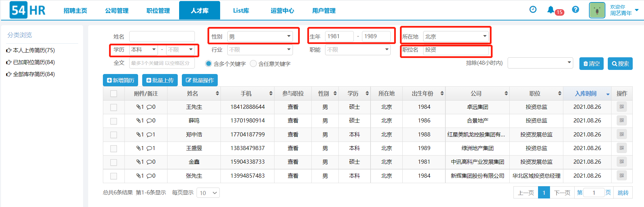Sort table by 职位 column arrows

click(560, 93)
